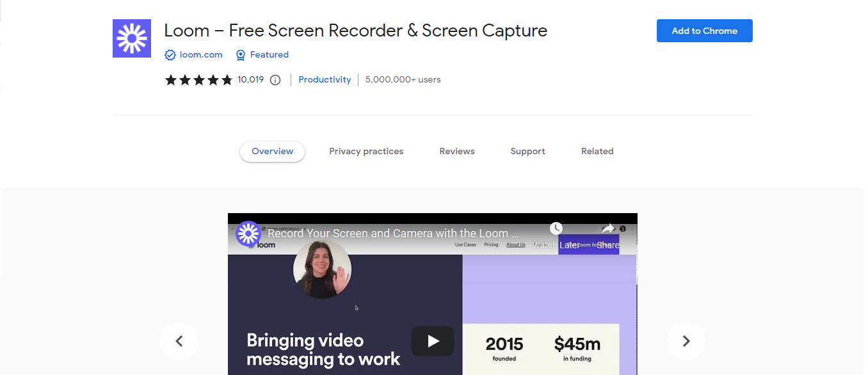Select the Overview tab
This screenshot has height=375, width=868.
pos(272,152)
